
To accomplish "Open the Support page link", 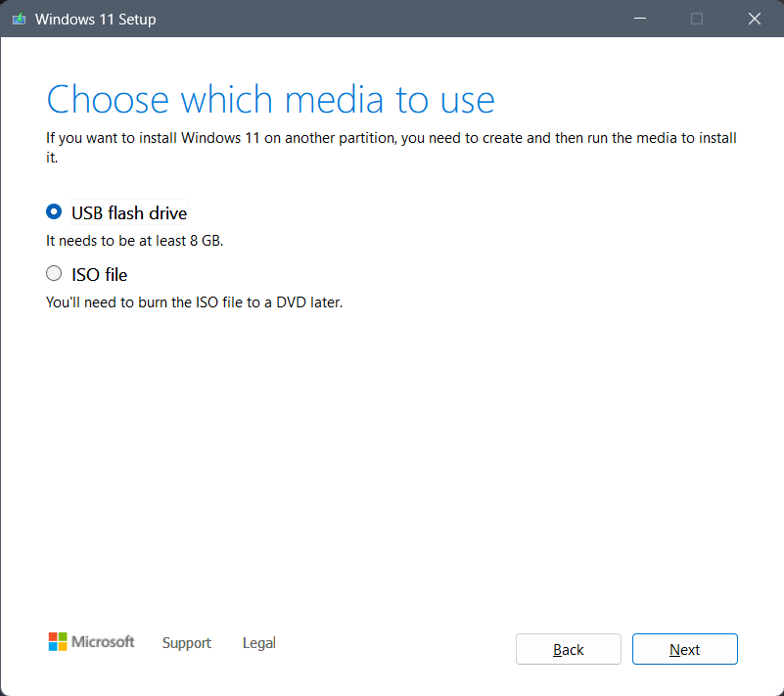I will [186, 643].
